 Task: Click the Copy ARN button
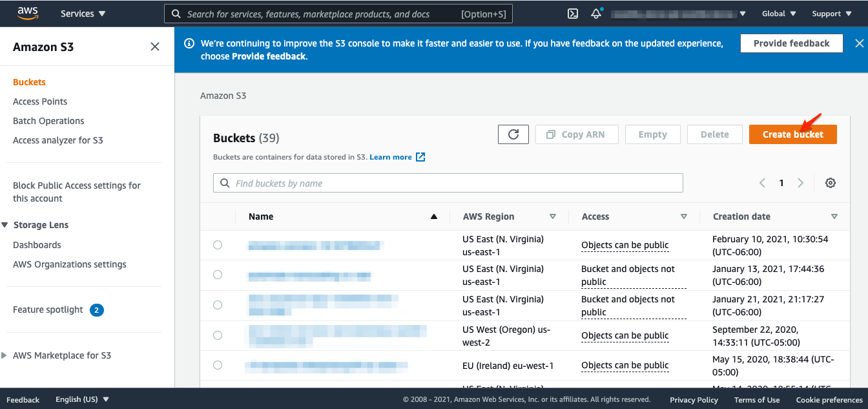tap(577, 134)
